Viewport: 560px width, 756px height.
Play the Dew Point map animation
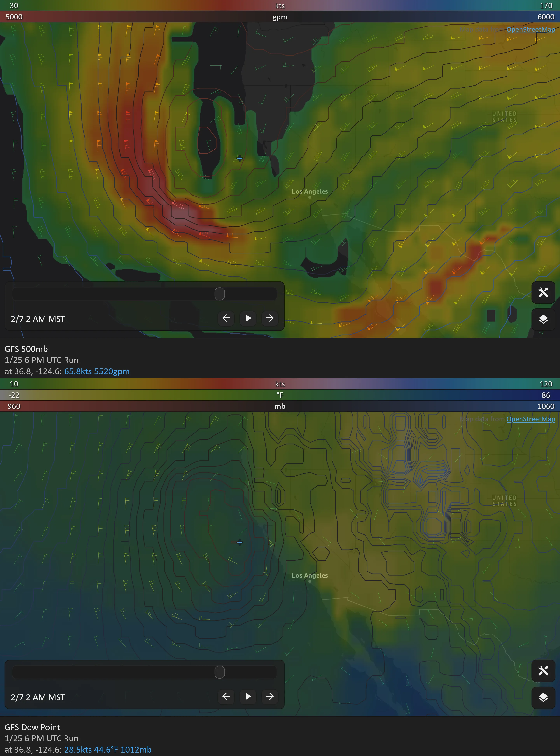248,696
